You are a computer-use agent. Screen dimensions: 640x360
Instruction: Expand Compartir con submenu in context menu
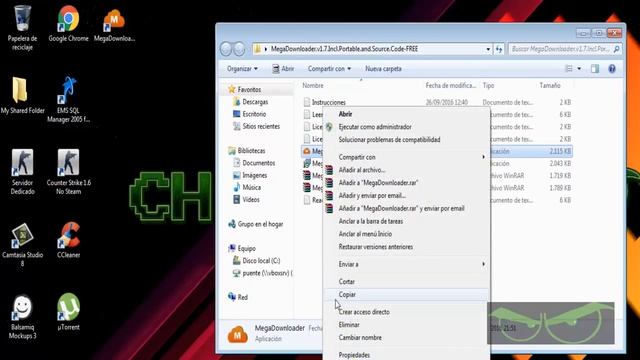408,157
